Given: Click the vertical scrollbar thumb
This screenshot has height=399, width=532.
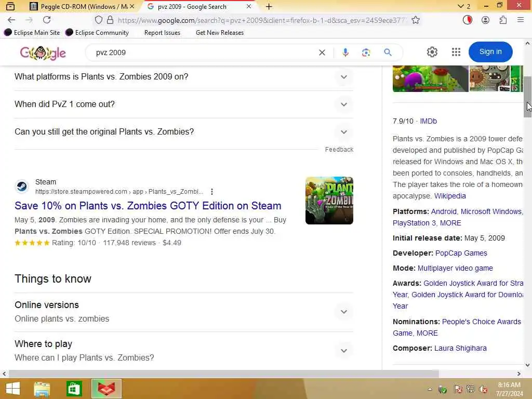Looking at the screenshot, I should (528, 97).
